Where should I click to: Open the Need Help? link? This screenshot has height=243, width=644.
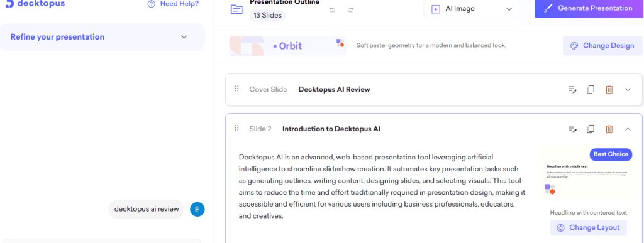click(x=173, y=4)
